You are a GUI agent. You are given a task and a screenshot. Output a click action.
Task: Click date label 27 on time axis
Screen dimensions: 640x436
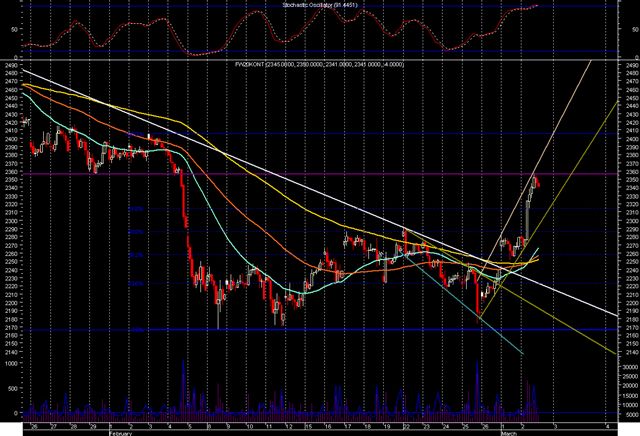(53, 427)
